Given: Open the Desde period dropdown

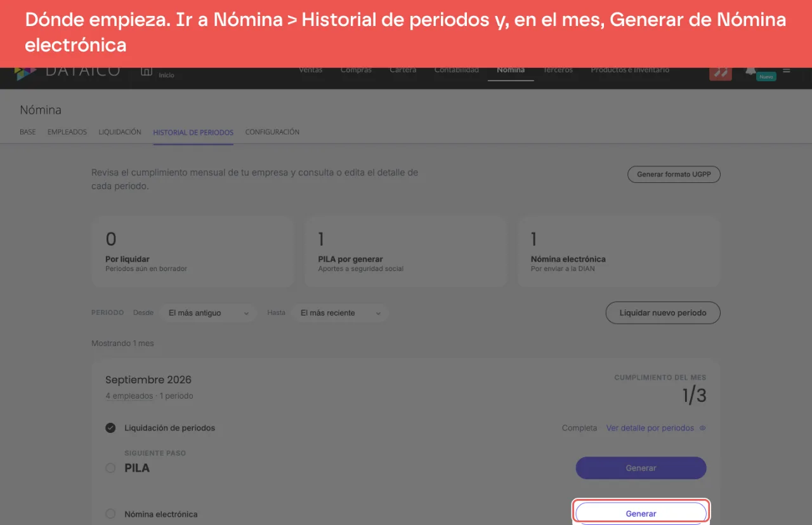Looking at the screenshot, I should pos(207,313).
